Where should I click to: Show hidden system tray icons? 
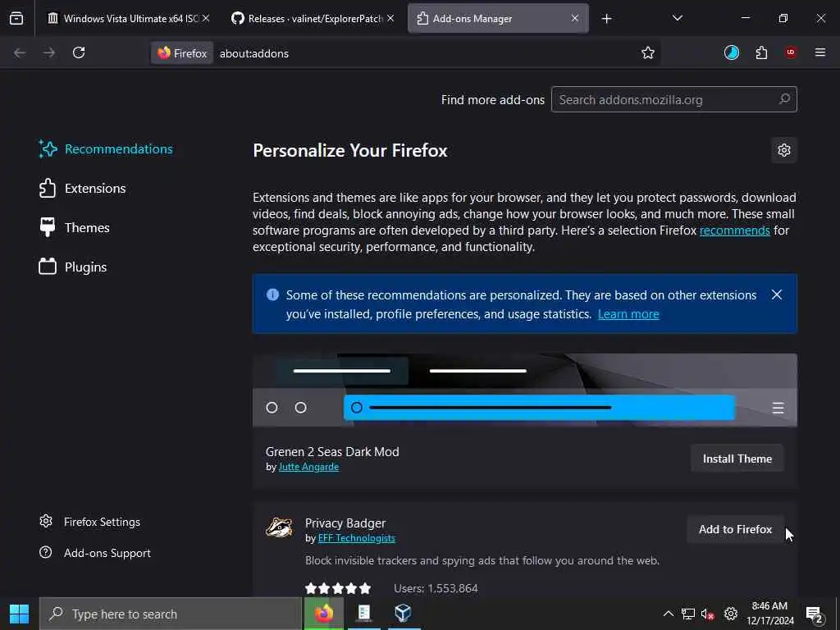668,614
